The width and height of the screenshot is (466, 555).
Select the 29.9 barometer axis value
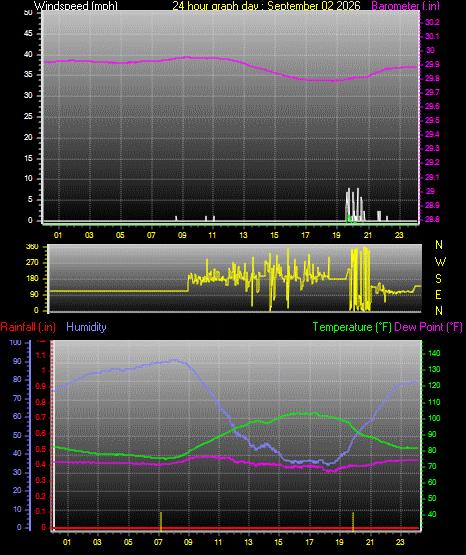[x=432, y=64]
